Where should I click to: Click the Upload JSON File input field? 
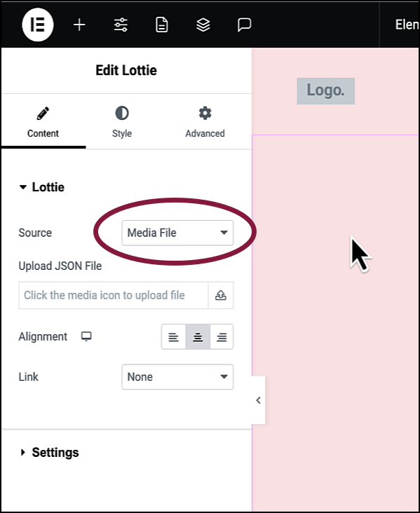pos(114,295)
